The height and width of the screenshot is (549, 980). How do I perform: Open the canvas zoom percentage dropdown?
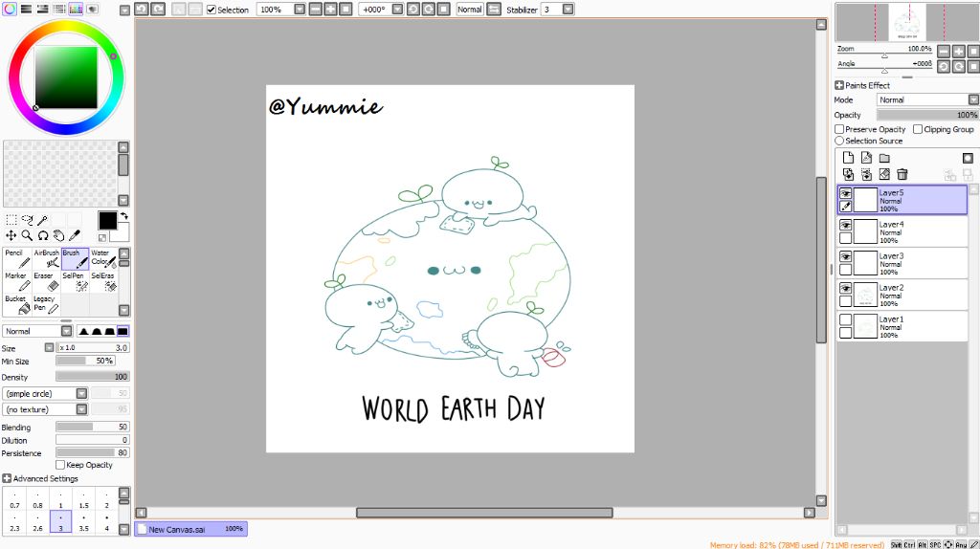(300, 10)
